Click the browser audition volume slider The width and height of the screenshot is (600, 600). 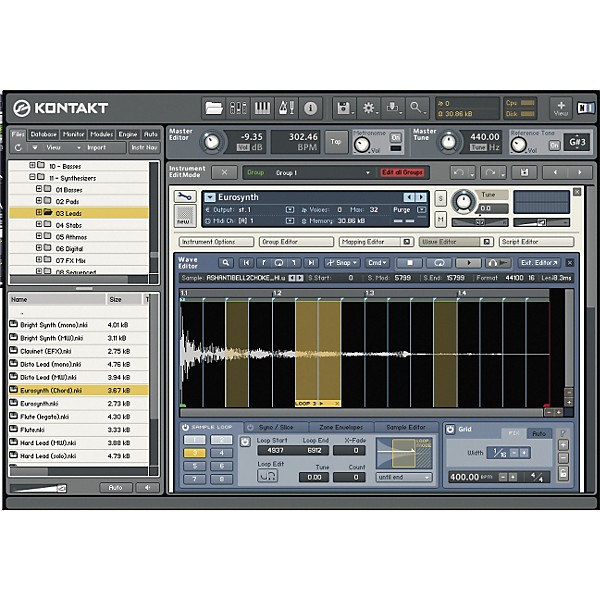tap(39, 488)
